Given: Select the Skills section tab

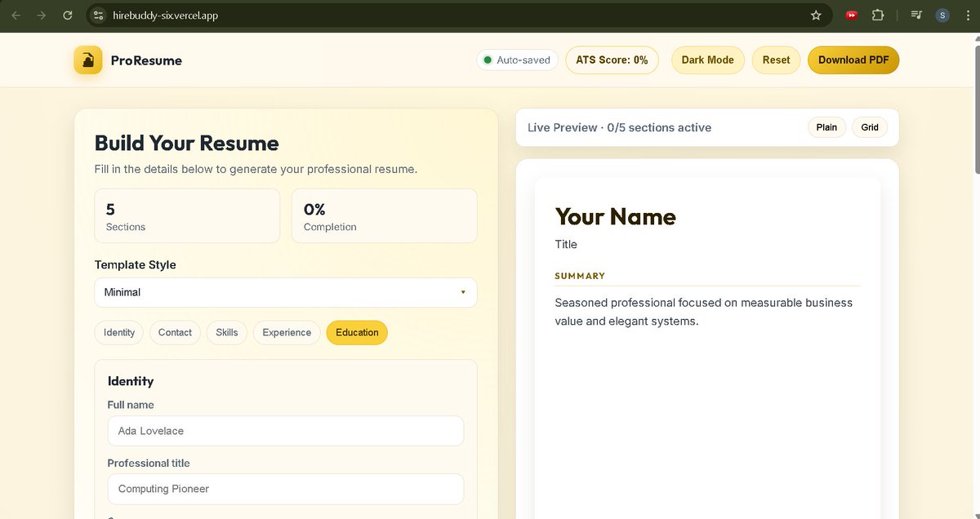Looking at the screenshot, I should (227, 332).
